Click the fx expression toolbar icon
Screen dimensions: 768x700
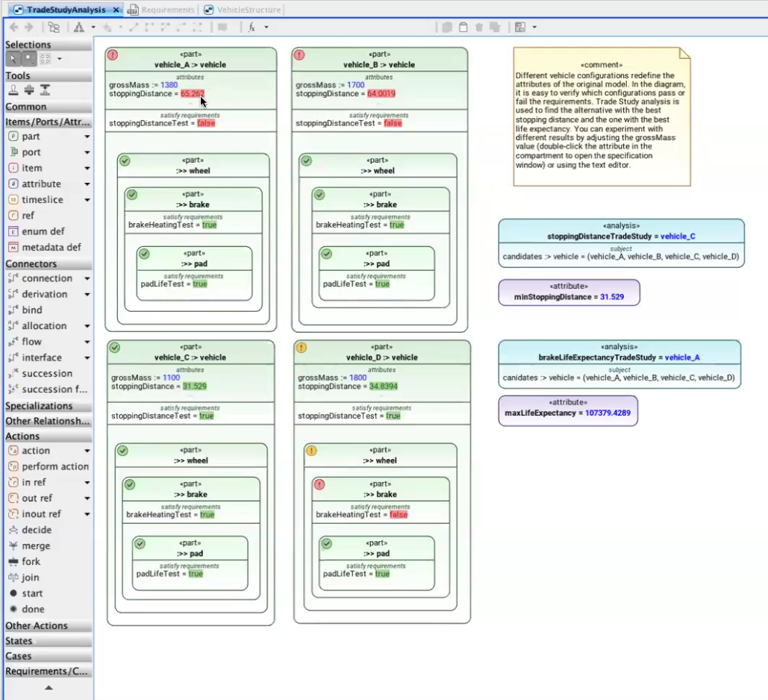(252, 27)
